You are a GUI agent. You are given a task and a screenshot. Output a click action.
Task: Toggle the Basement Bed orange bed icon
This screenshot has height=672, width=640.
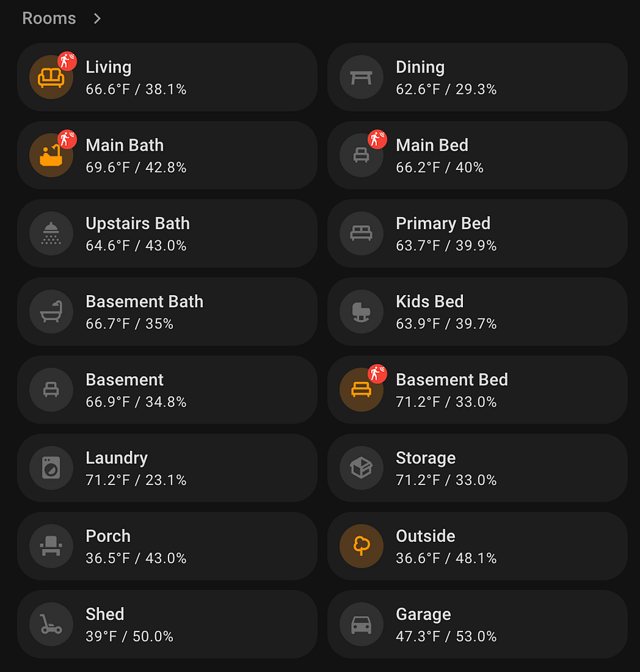tap(361, 390)
